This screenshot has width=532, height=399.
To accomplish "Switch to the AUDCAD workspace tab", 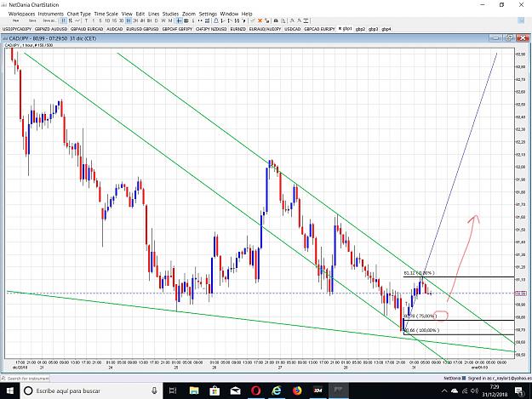I will (x=114, y=29).
